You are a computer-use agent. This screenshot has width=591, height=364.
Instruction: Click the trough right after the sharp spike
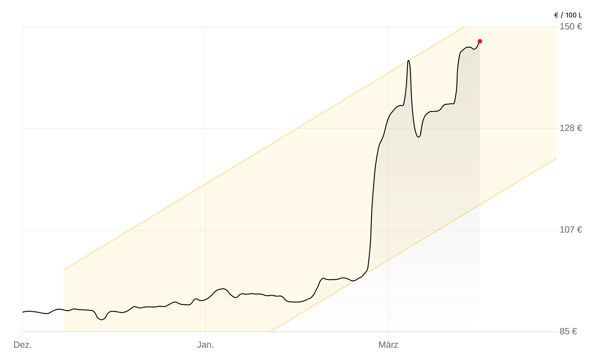[x=419, y=137]
